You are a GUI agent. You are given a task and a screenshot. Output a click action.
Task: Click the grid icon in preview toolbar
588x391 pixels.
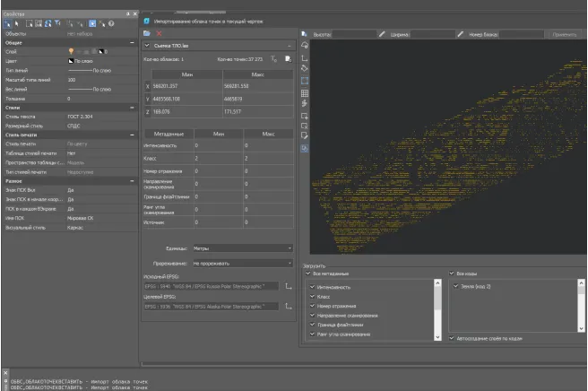pyautogui.click(x=305, y=92)
